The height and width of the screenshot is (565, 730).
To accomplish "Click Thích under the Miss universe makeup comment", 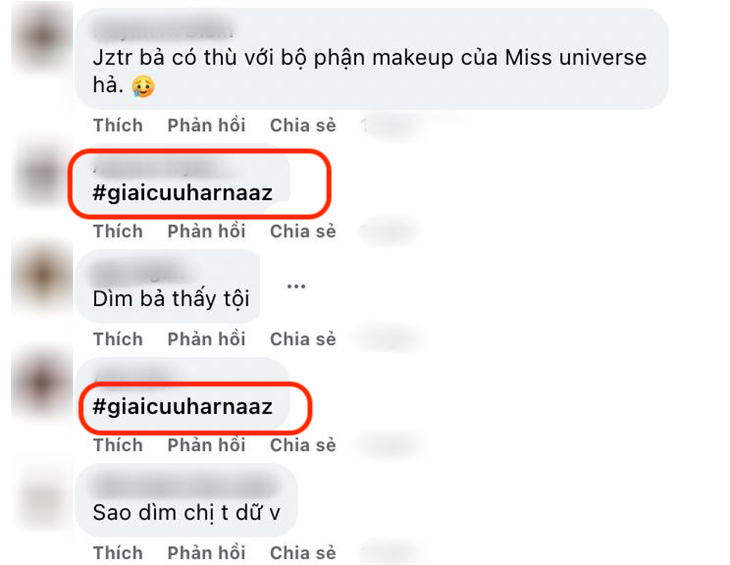I will coord(118,125).
